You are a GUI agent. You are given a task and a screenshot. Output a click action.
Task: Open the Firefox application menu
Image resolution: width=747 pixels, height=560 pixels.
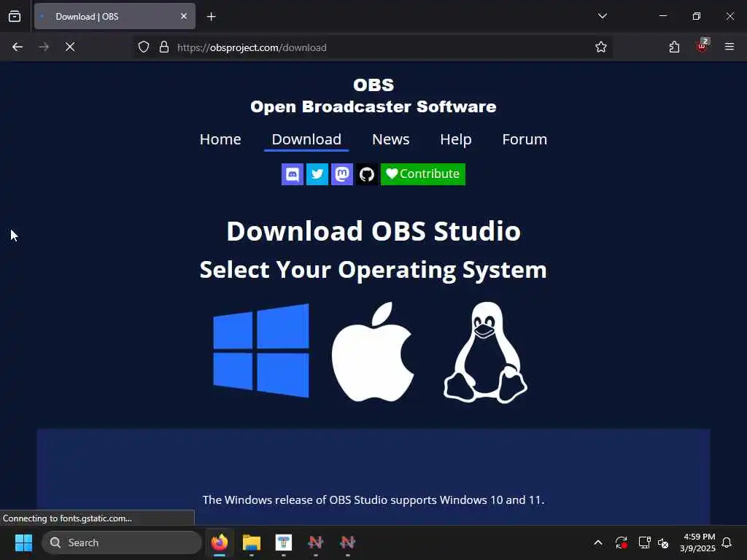(729, 47)
